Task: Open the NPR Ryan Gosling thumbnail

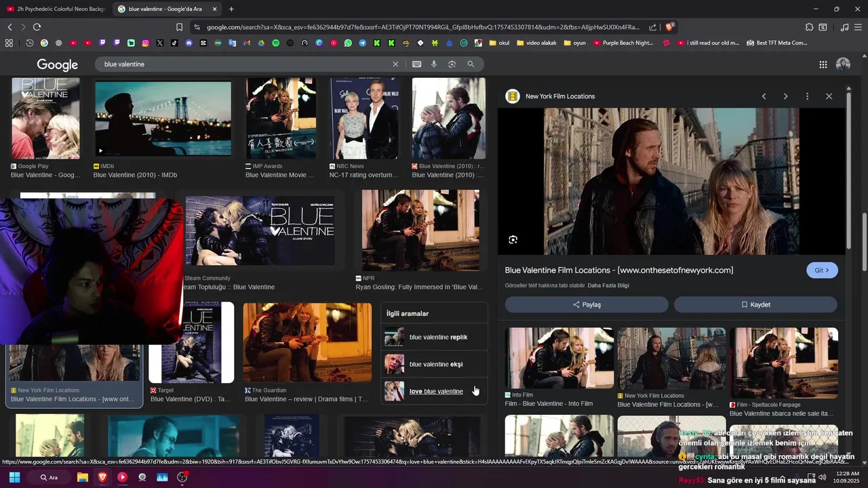Action: click(x=420, y=230)
